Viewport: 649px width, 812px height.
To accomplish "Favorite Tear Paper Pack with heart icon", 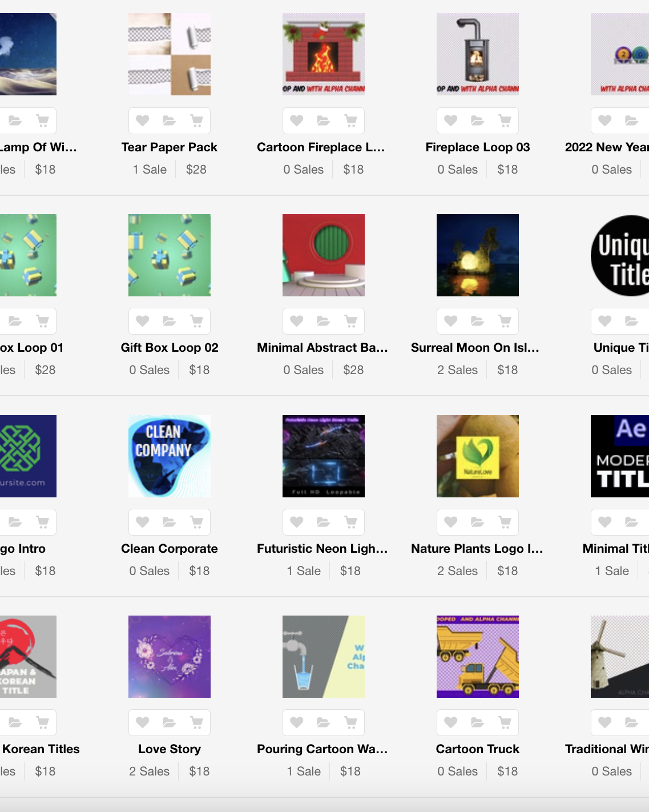I will tap(143, 120).
